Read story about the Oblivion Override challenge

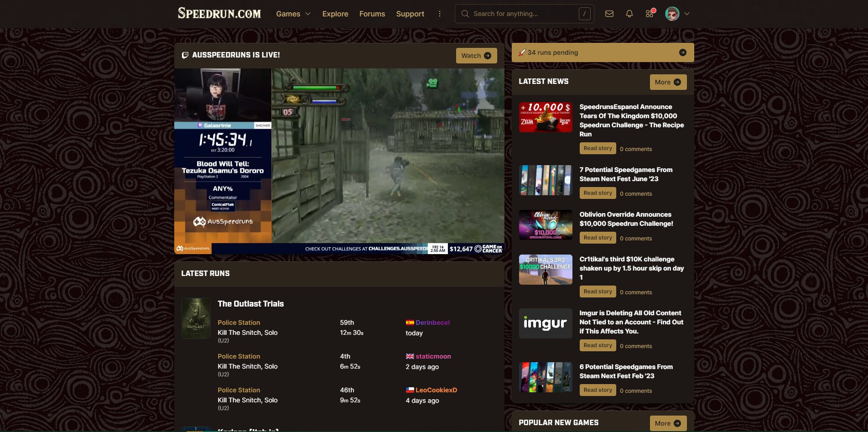pyautogui.click(x=598, y=237)
